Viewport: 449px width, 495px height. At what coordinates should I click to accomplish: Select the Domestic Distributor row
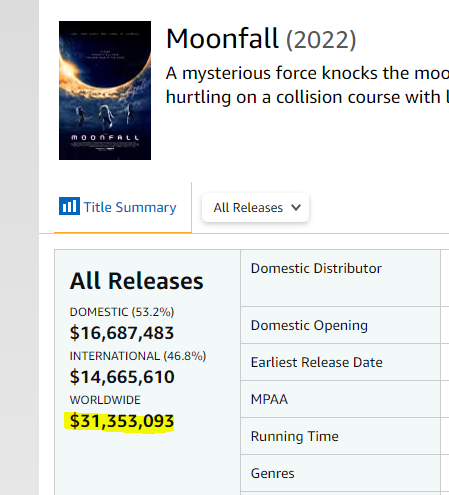coord(340,278)
